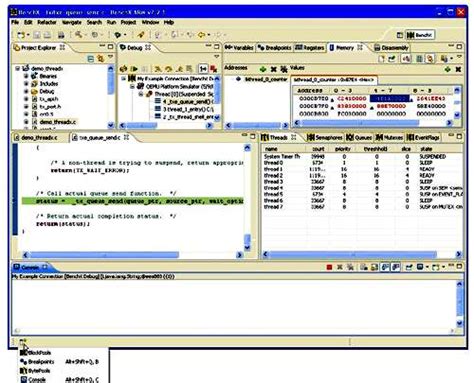474x383 pixels.
Task: Expand the demo_threadx project node
Action: 18,68
